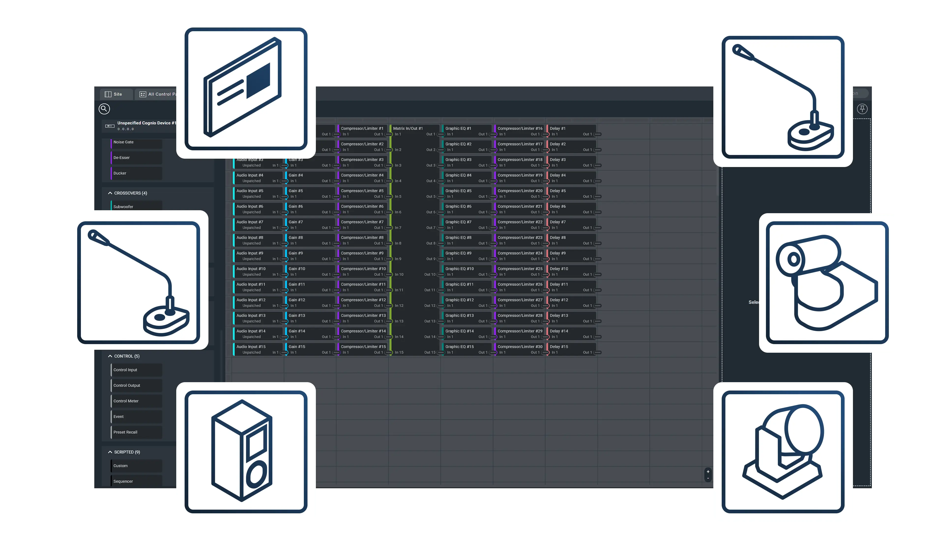The width and height of the screenshot is (938, 560).
Task: Click the Graphic EQ #6 node
Action: point(467,209)
